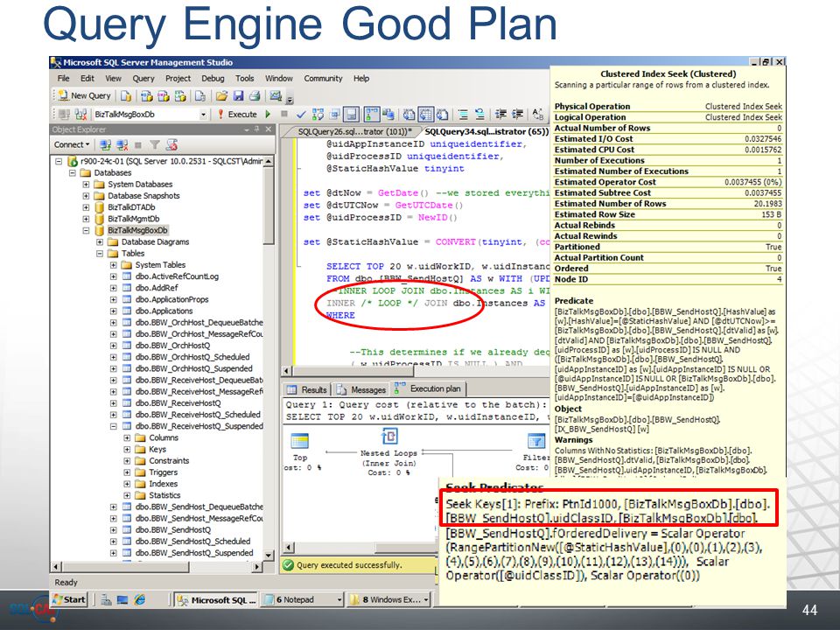Open 6 Notepad taskbar group

(302, 599)
